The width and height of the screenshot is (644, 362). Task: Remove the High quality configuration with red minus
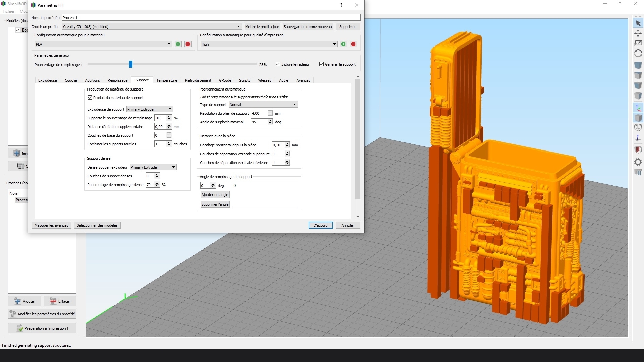tap(353, 44)
